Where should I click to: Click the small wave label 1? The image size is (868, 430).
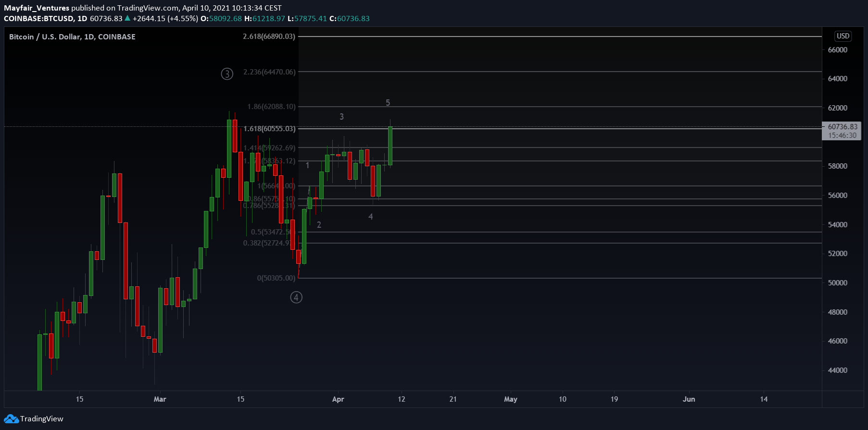[x=307, y=165]
